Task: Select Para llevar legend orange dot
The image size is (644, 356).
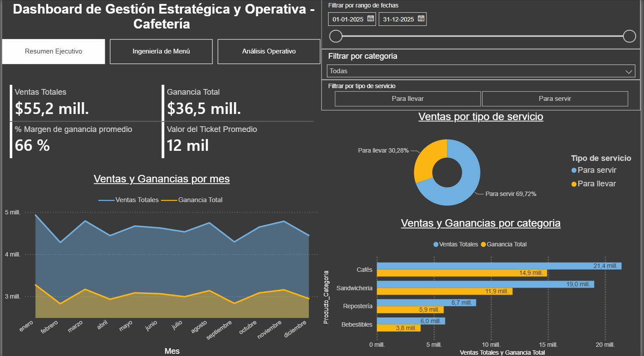Action: pos(574,184)
